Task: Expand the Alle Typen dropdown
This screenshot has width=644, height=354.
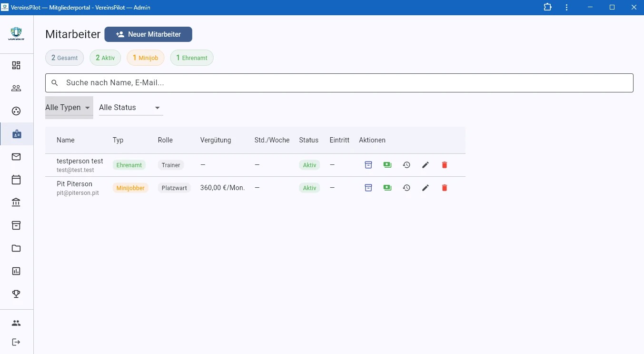Action: (x=69, y=108)
